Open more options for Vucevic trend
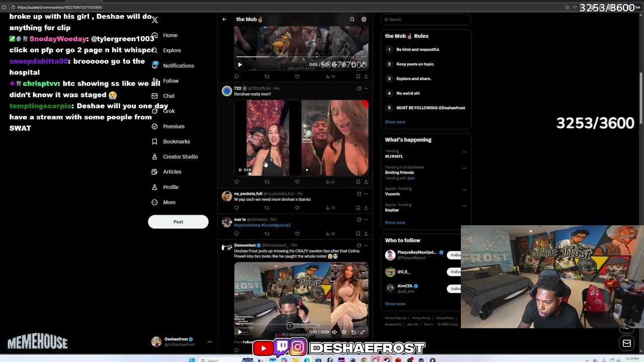This screenshot has width=644, height=362. [464, 190]
